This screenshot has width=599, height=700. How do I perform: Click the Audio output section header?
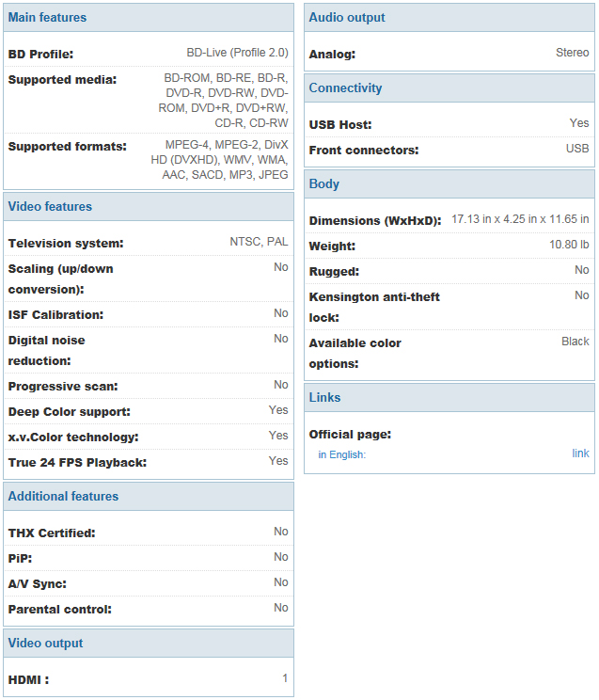[x=449, y=18]
